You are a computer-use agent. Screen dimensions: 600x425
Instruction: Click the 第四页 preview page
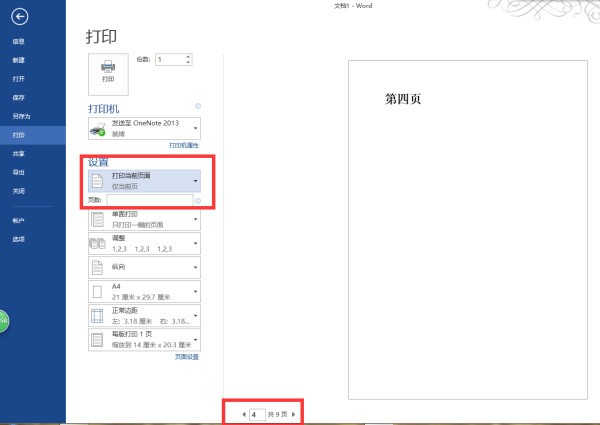pos(468,230)
